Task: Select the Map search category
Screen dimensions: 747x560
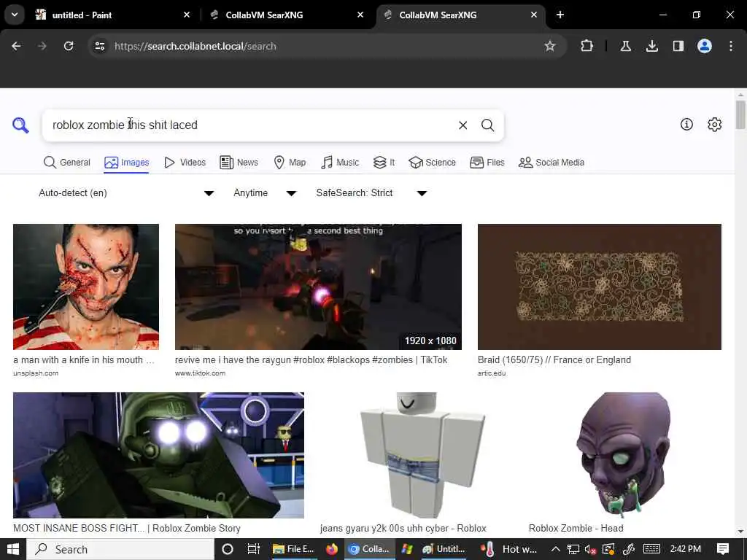Action: pos(290,163)
